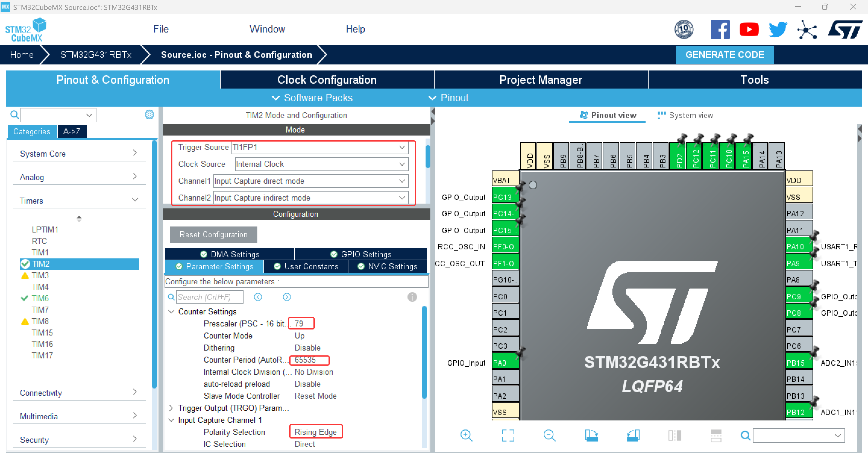Image resolution: width=868 pixels, height=459 pixels.
Task: Expand the System Core category
Action: click(x=80, y=154)
